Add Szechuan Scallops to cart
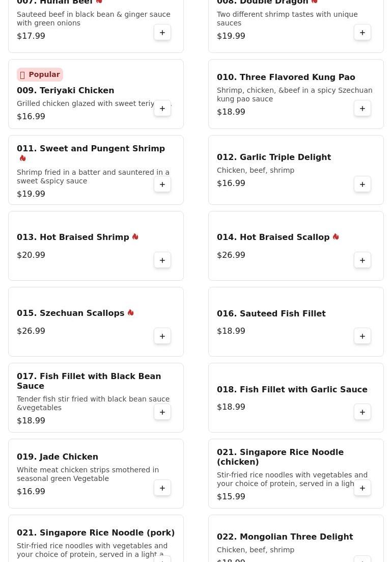 [x=162, y=336]
